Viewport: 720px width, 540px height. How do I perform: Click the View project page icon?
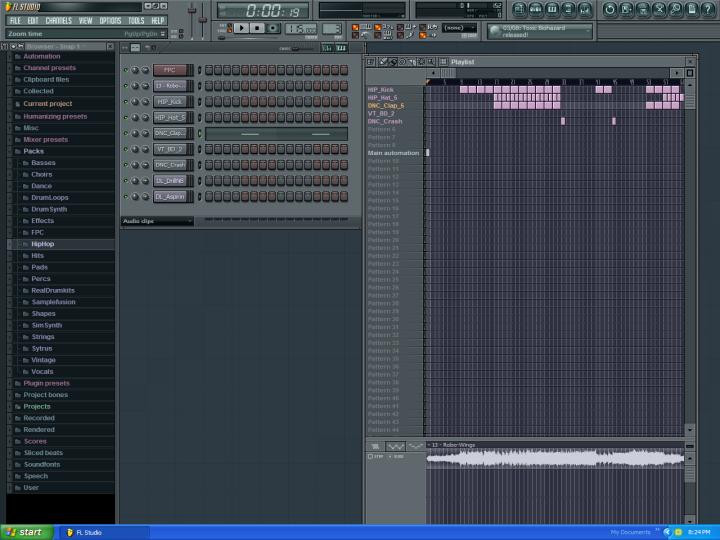coord(692,9)
